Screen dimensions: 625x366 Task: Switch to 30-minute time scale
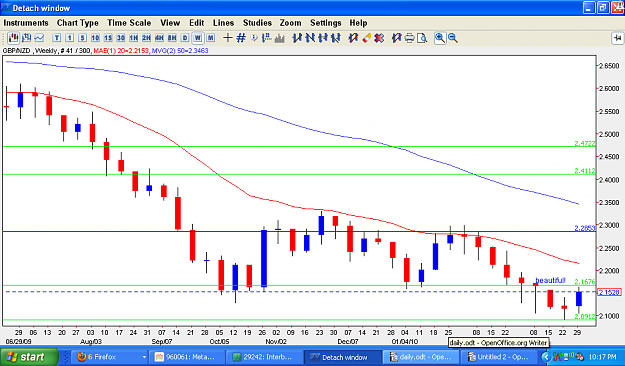click(x=121, y=38)
